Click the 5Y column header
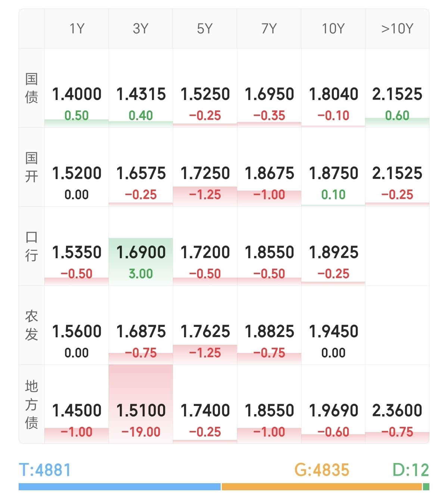Image resolution: width=448 pixels, height=497 pixels. [205, 29]
